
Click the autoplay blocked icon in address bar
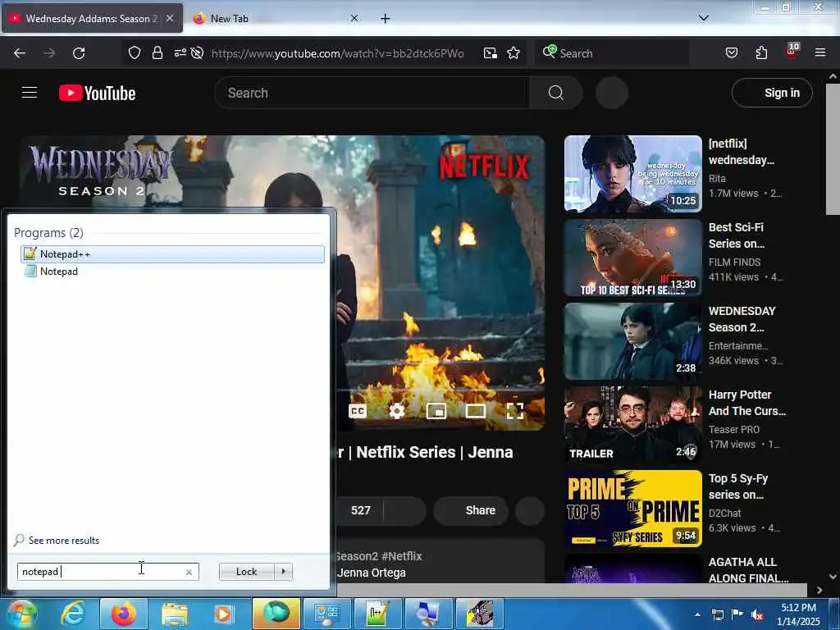coord(197,52)
